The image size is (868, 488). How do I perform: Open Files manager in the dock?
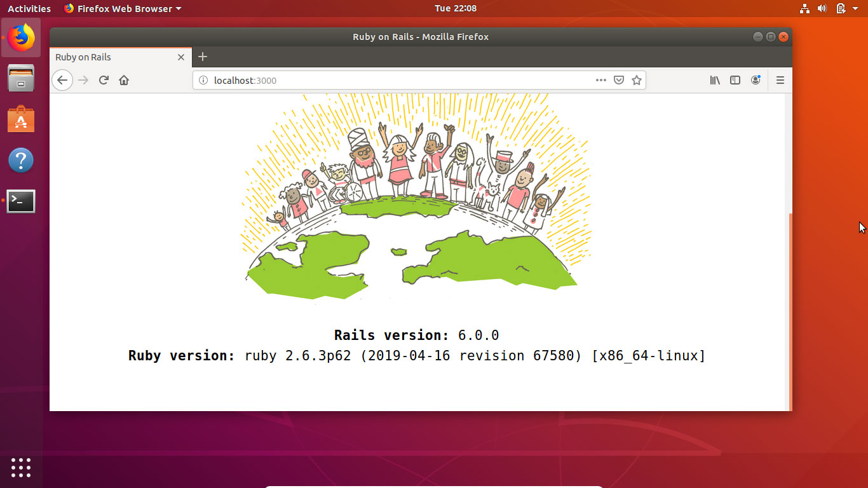pyautogui.click(x=21, y=78)
